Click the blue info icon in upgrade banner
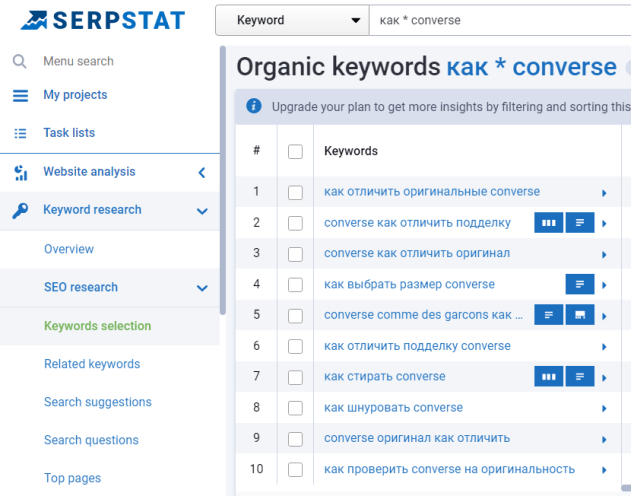631x496 pixels. pos(253,105)
